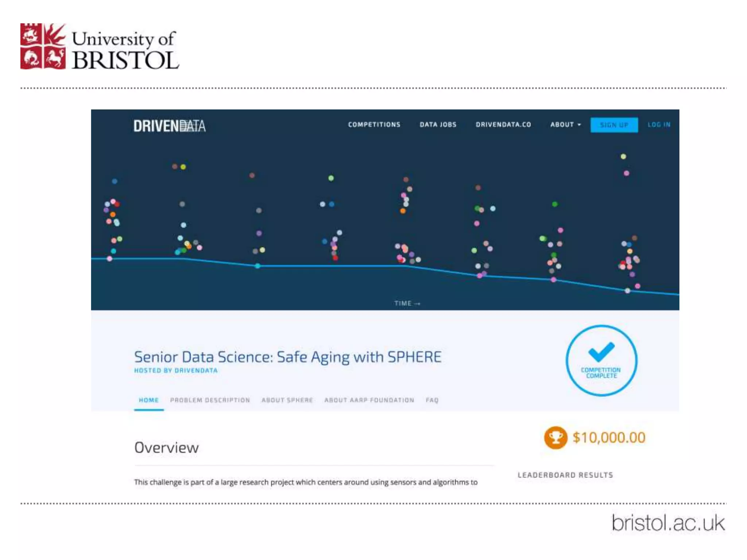Image resolution: width=747 pixels, height=560 pixels.
Task: Expand the About dropdown menu
Action: [565, 125]
